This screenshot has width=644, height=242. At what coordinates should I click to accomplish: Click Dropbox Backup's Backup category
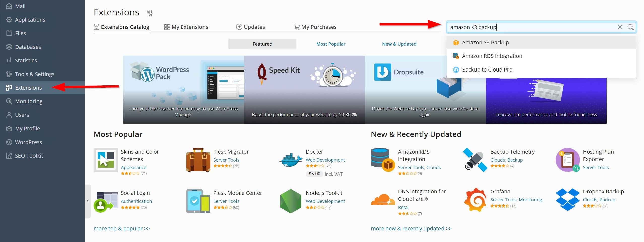(x=607, y=200)
